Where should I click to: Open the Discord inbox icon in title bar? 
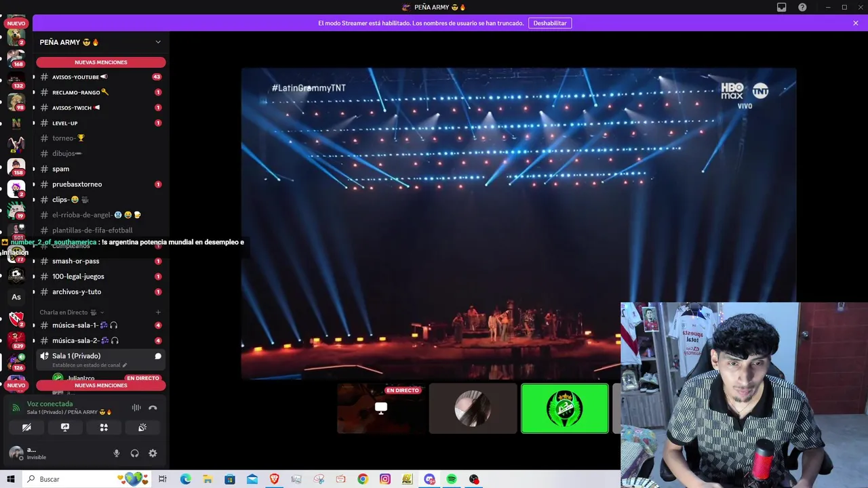782,7
